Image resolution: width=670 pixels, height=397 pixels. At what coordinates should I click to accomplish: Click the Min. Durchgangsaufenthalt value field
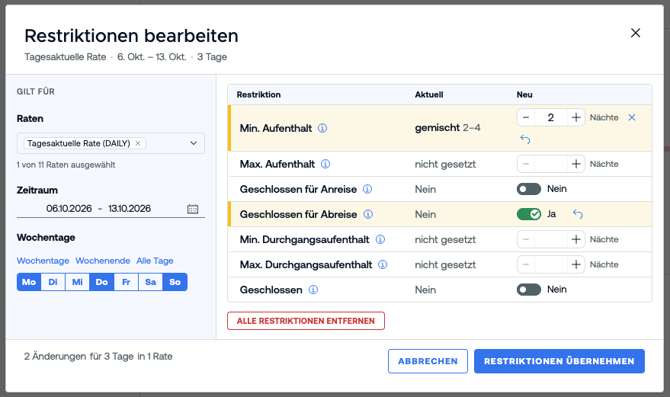(551, 239)
